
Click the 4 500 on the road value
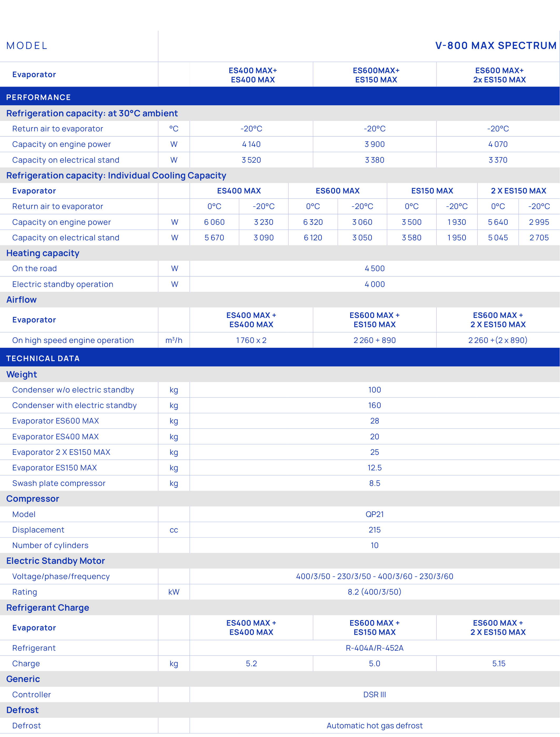pos(375,268)
